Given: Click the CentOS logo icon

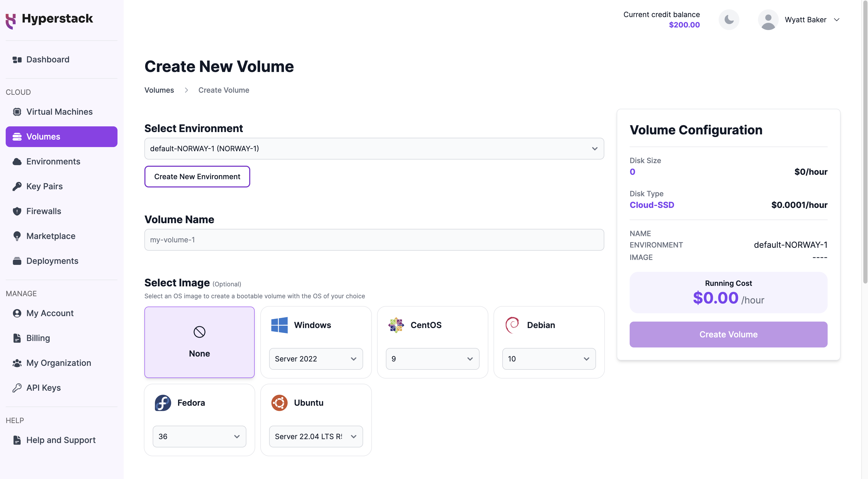Looking at the screenshot, I should pos(396,325).
